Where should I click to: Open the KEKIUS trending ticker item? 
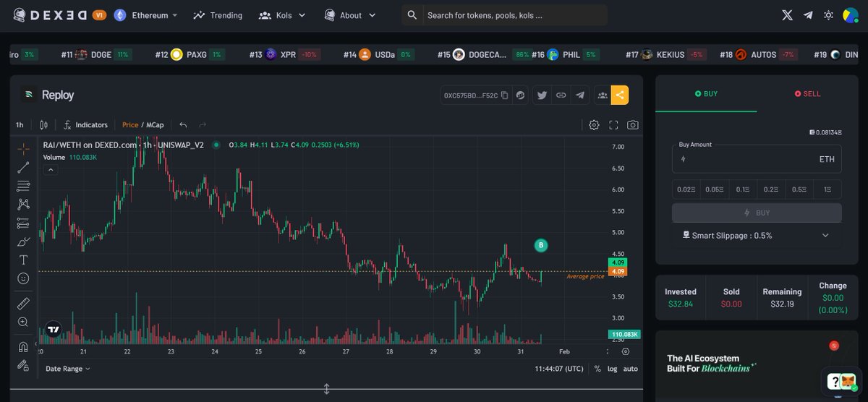[x=665, y=54]
